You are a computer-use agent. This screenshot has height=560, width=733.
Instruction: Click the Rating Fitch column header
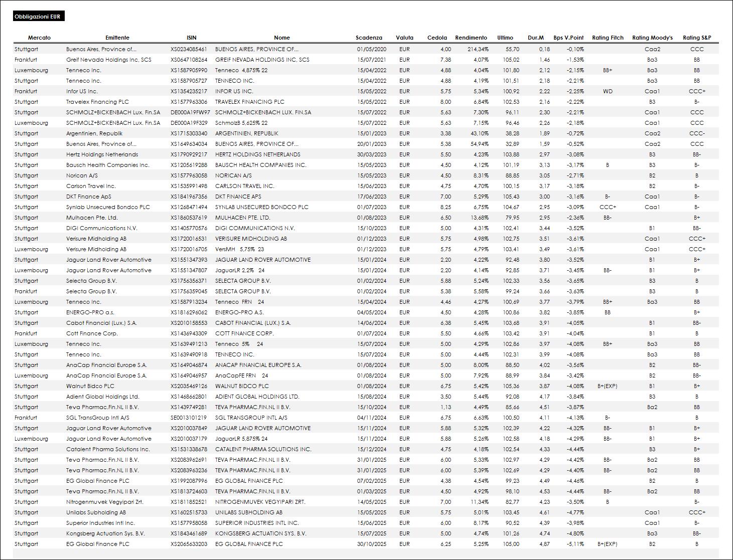(x=608, y=38)
